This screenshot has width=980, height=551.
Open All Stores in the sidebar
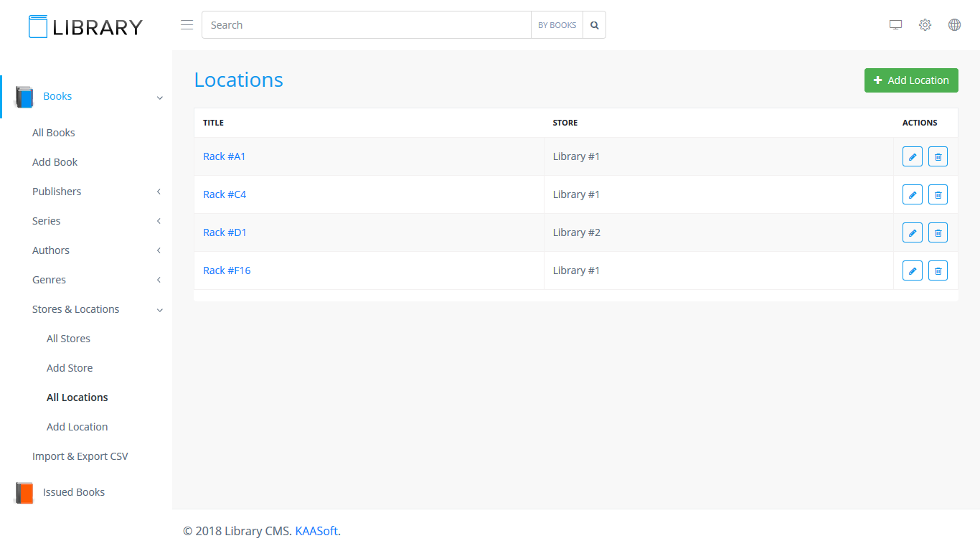[68, 339]
